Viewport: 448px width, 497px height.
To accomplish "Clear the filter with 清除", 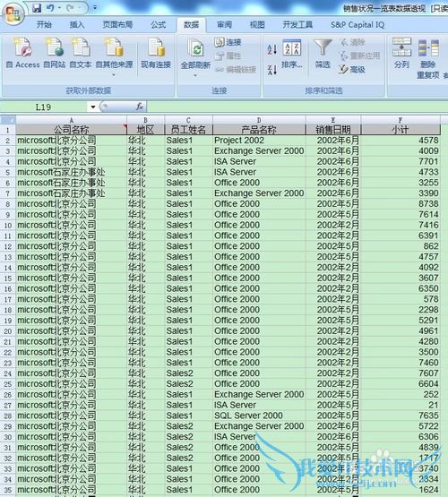I will pyautogui.click(x=352, y=42).
